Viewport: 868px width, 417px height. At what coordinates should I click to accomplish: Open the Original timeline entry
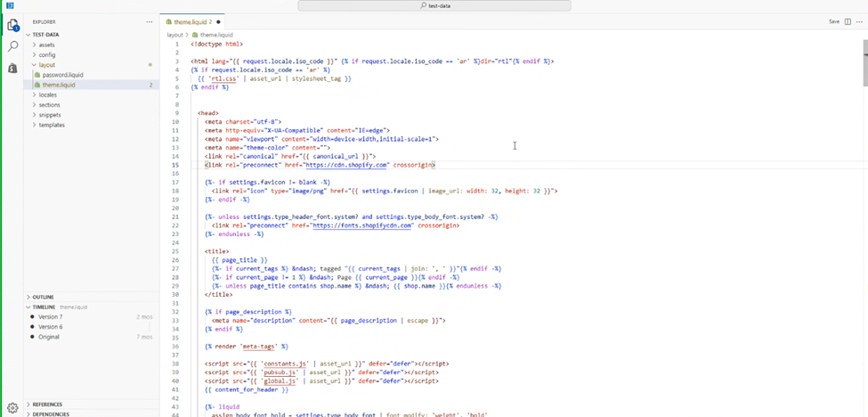[x=49, y=337]
